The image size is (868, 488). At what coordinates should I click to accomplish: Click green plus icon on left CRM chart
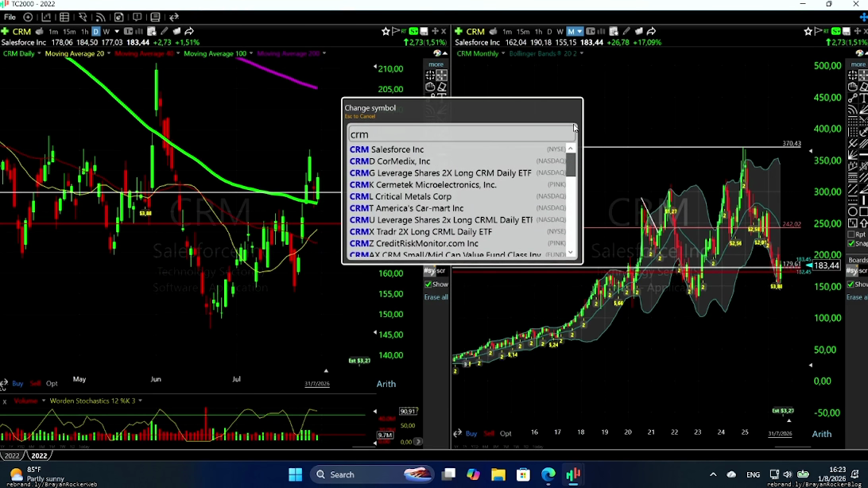(x=5, y=32)
